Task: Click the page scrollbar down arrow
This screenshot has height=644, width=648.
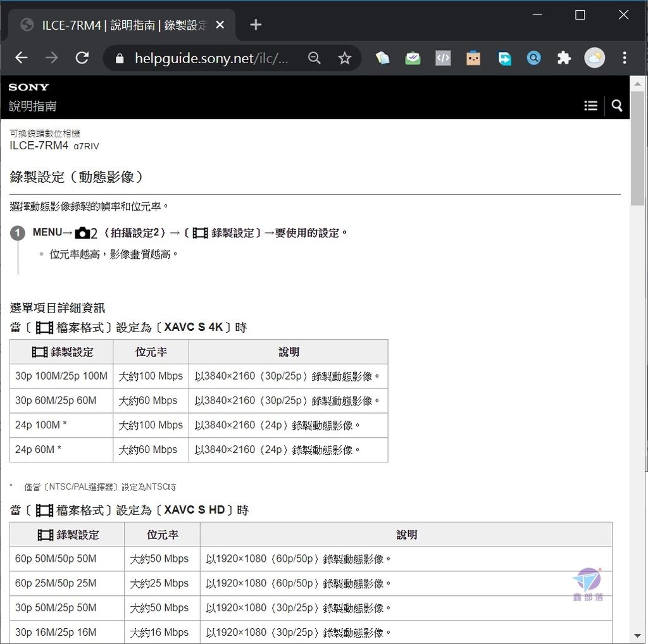Action: pyautogui.click(x=638, y=636)
